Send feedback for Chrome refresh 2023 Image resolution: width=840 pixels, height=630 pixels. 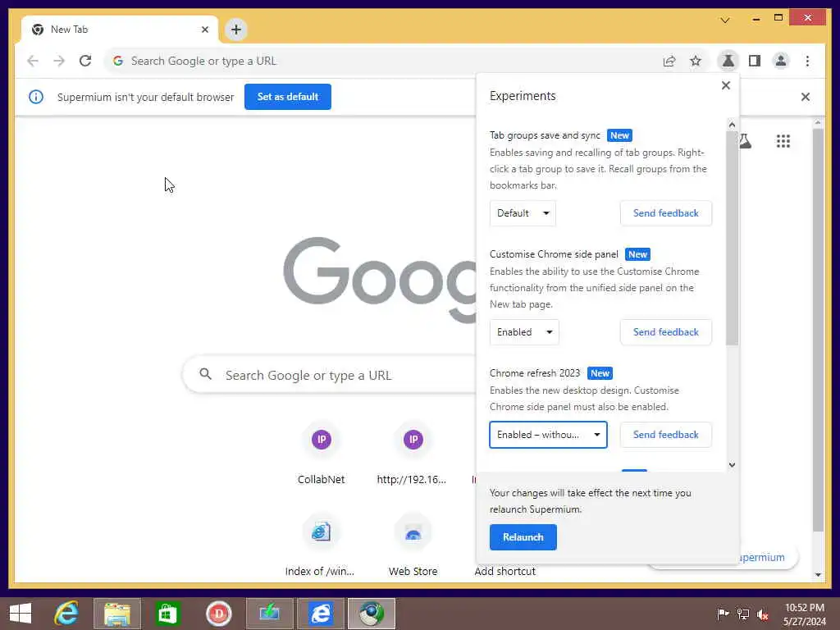(666, 435)
